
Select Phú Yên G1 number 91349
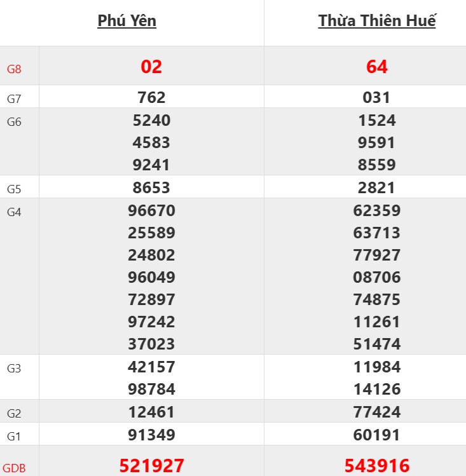pyautogui.click(x=151, y=435)
